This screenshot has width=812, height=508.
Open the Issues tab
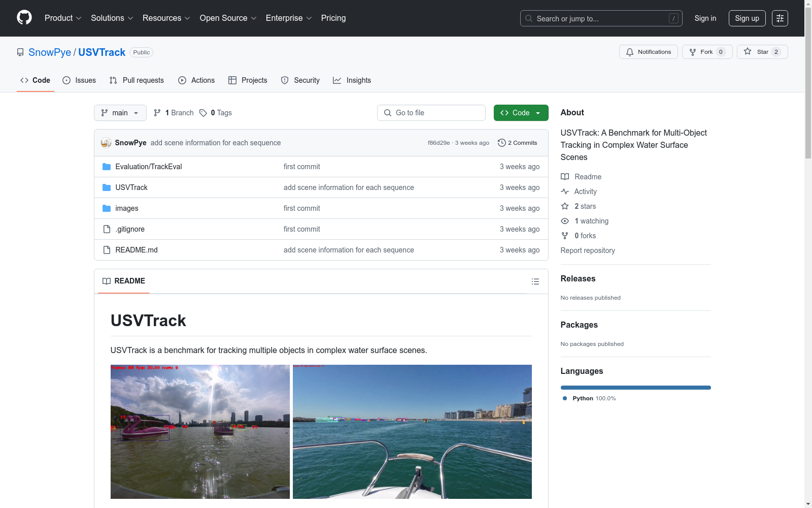coord(79,80)
